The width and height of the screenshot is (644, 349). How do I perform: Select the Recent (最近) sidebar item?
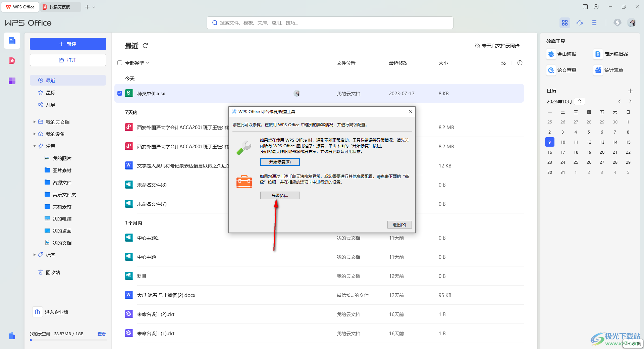[x=68, y=80]
